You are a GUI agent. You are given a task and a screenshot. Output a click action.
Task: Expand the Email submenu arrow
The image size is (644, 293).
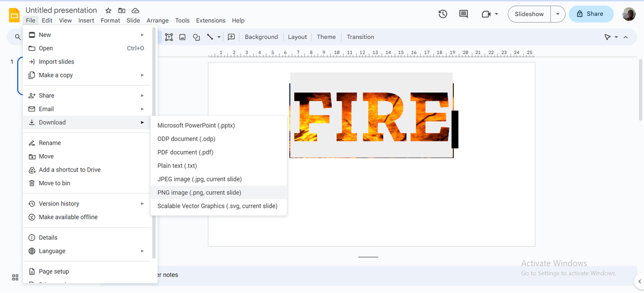(142, 109)
